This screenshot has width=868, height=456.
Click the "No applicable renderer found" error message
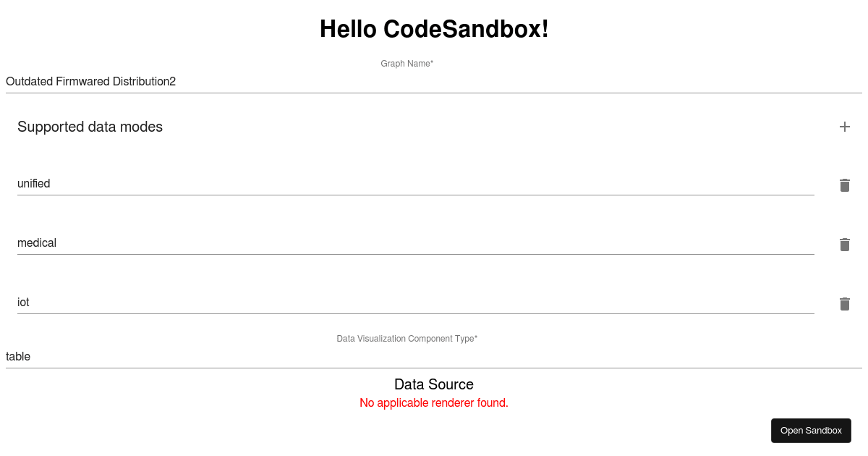pyautogui.click(x=434, y=402)
